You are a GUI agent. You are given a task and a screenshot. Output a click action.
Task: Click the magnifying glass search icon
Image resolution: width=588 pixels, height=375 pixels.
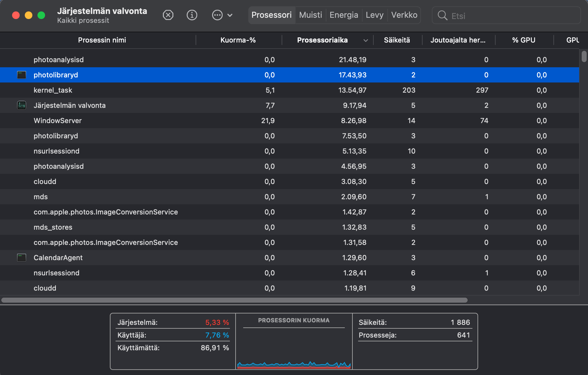click(x=442, y=15)
